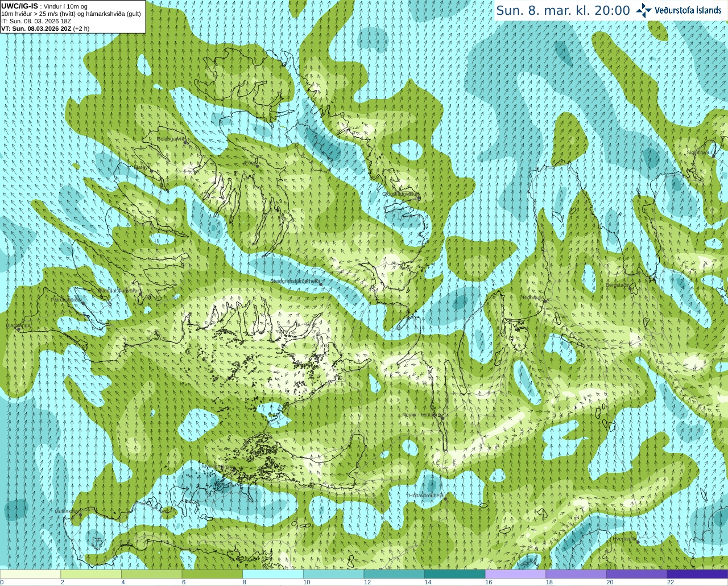Pick the 12–14 m/s teal legend swatch
The image size is (728, 586).
394,574
